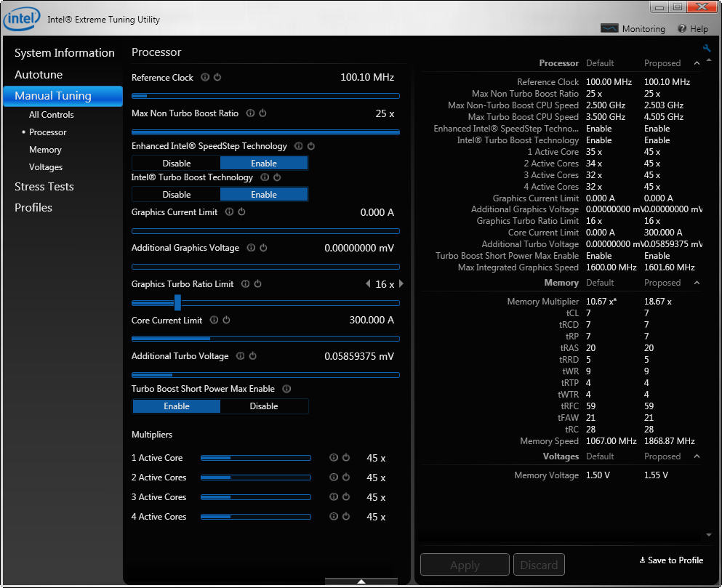Show All Controls under Manual Tuning
Viewport: 722px width, 588px height.
pos(51,115)
